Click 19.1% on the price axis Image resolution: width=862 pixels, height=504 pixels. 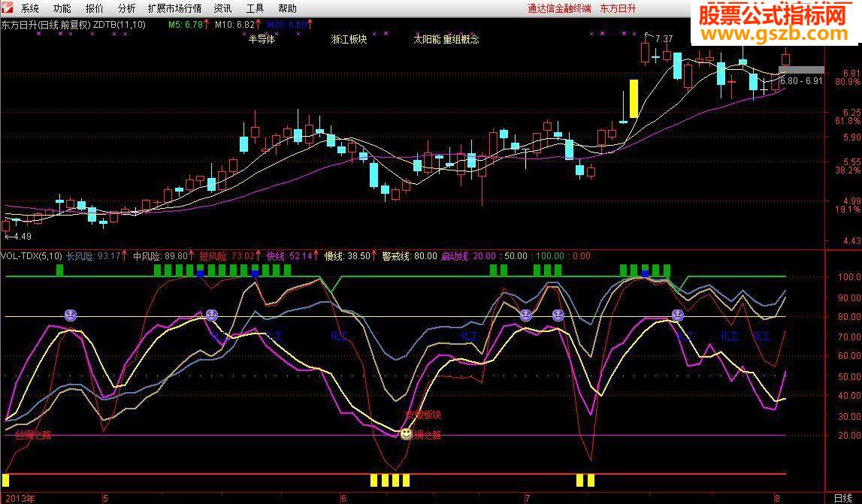pyautogui.click(x=848, y=210)
